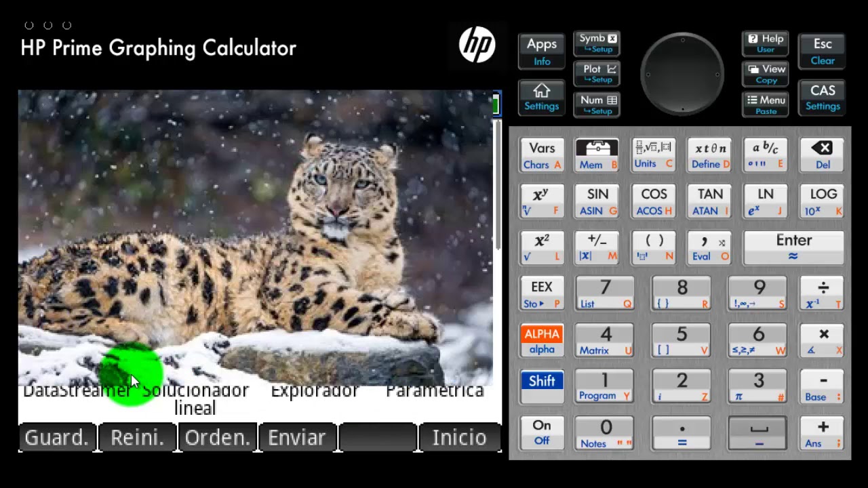
Task: Open the Vars Chars key
Action: [542, 155]
